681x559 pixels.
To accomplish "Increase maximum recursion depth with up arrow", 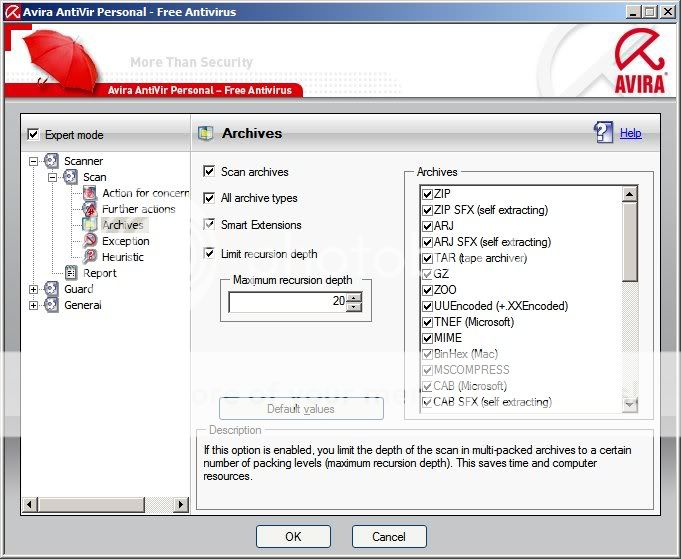I will (x=354, y=297).
